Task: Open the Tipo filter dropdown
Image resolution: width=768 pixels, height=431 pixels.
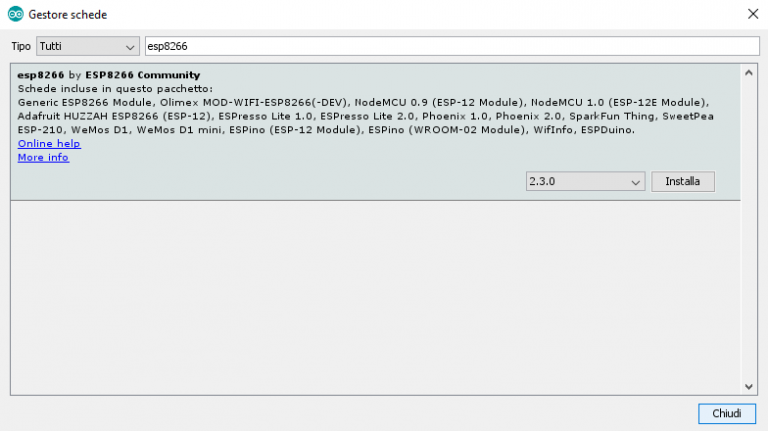Action: (x=88, y=47)
